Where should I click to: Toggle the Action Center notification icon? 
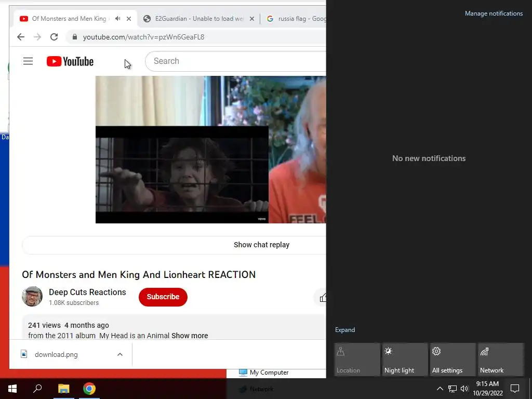(515, 389)
